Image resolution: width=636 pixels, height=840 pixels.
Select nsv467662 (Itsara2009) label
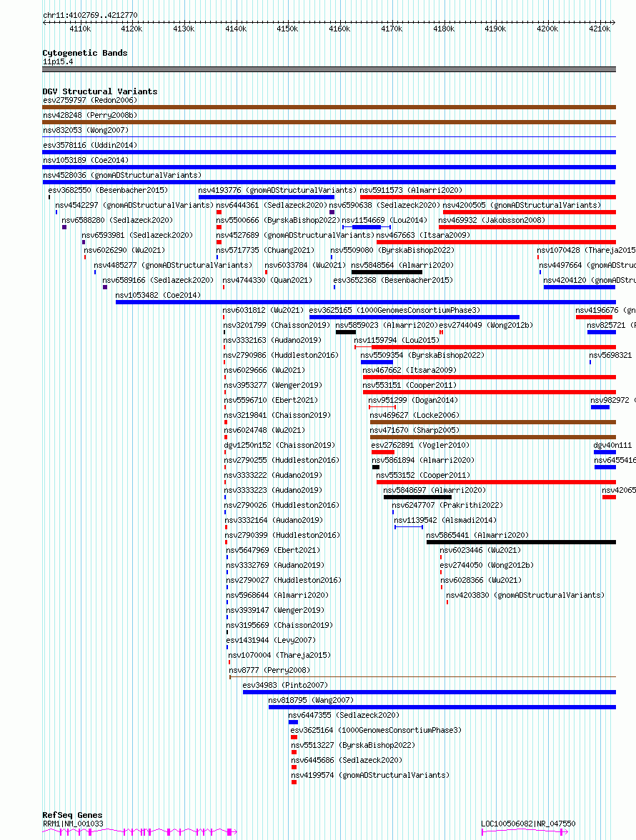tap(409, 370)
